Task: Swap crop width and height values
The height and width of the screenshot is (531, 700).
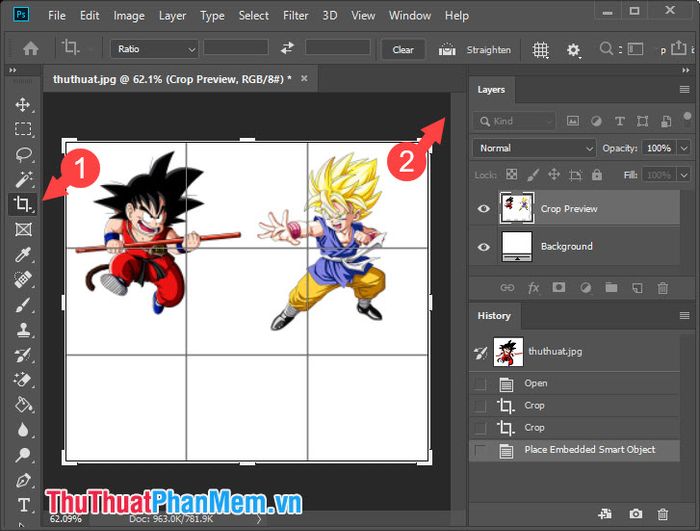Action: pyautogui.click(x=288, y=48)
